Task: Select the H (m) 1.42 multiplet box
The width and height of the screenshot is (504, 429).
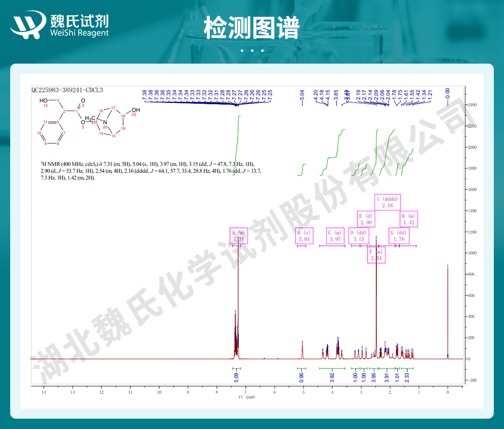Action: [408, 219]
